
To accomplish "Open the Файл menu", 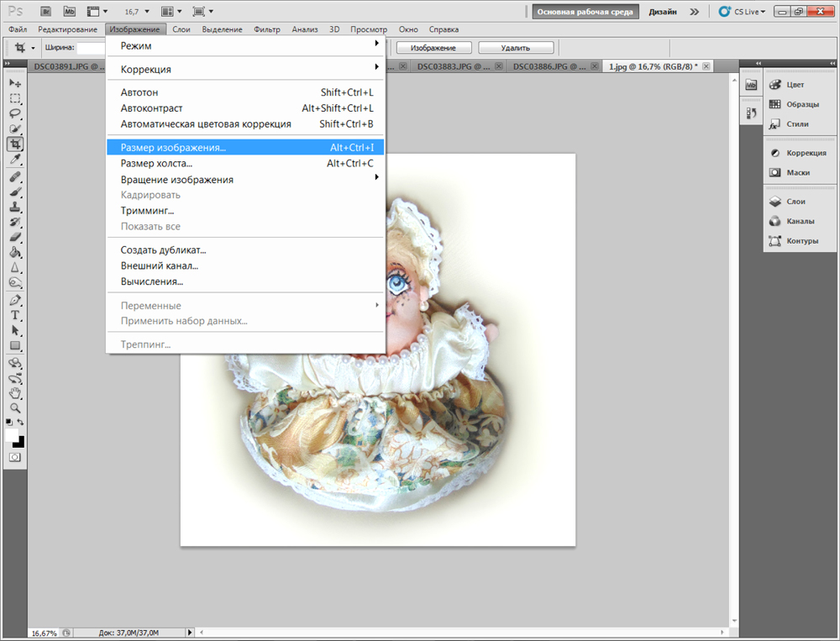I will coord(18,29).
